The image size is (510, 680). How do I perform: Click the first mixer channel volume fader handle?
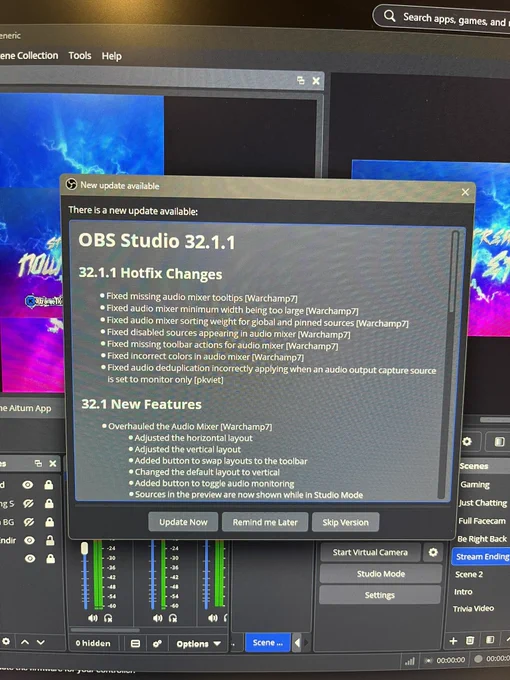tap(85, 548)
